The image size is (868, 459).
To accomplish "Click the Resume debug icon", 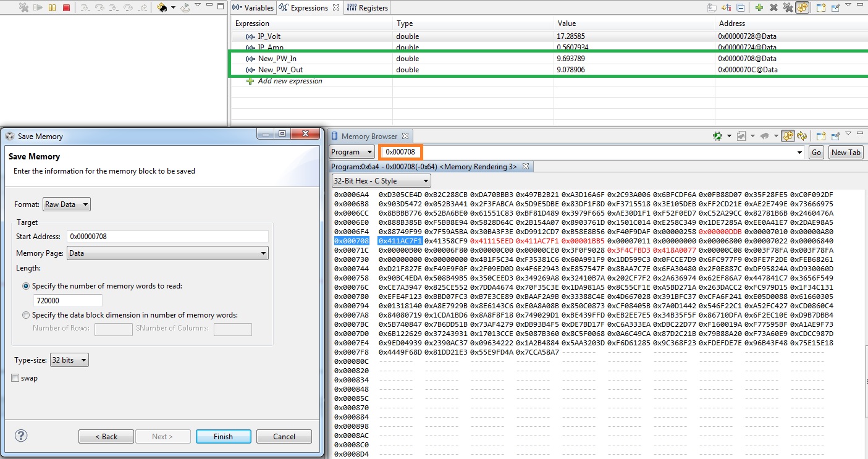I will point(38,8).
